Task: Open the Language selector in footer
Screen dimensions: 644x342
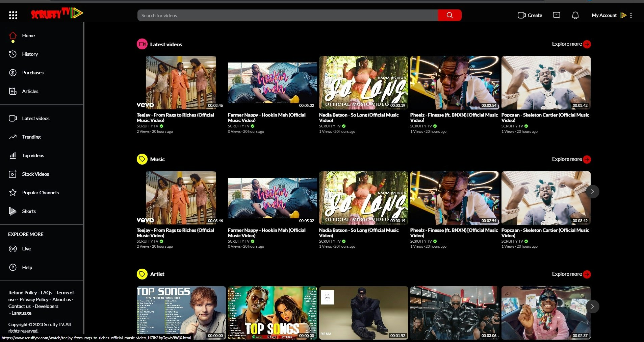Action: pyautogui.click(x=21, y=313)
